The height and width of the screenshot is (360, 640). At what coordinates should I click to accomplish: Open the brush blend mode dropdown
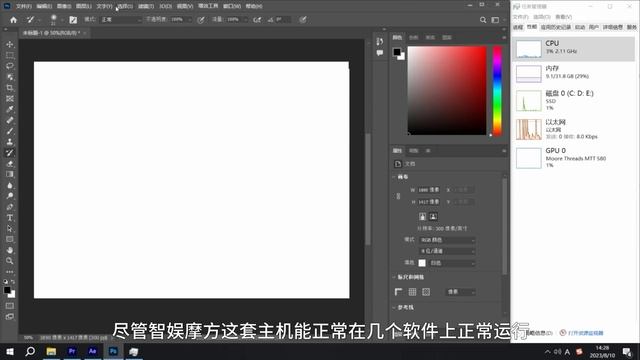tap(120, 20)
